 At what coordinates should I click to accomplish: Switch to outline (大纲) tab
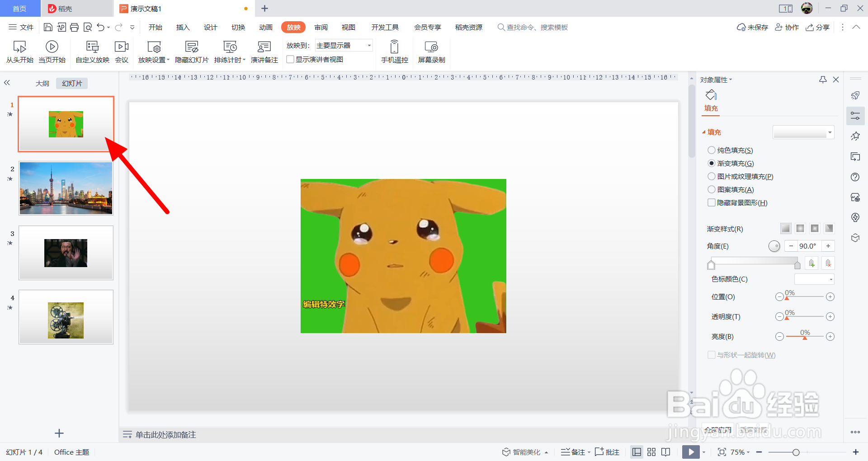[x=42, y=83]
